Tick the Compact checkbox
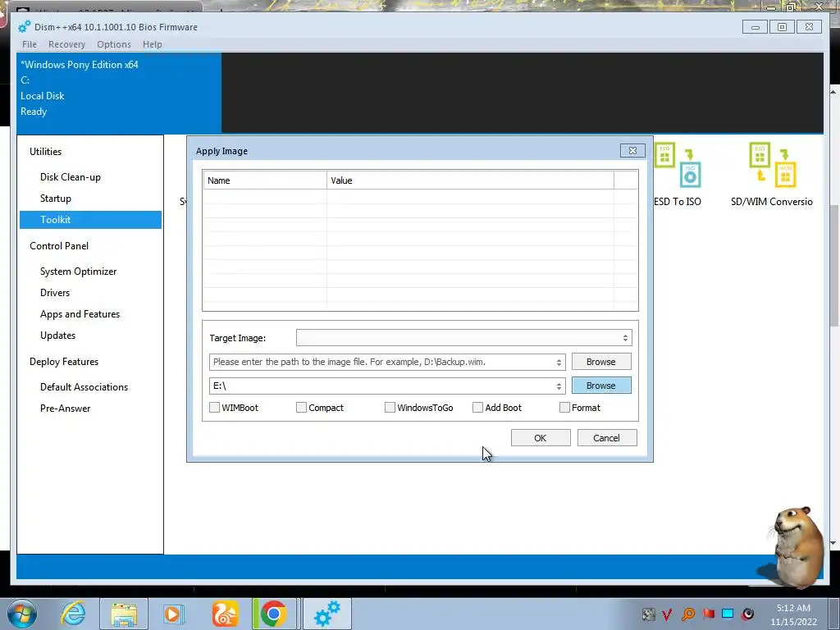 click(301, 408)
